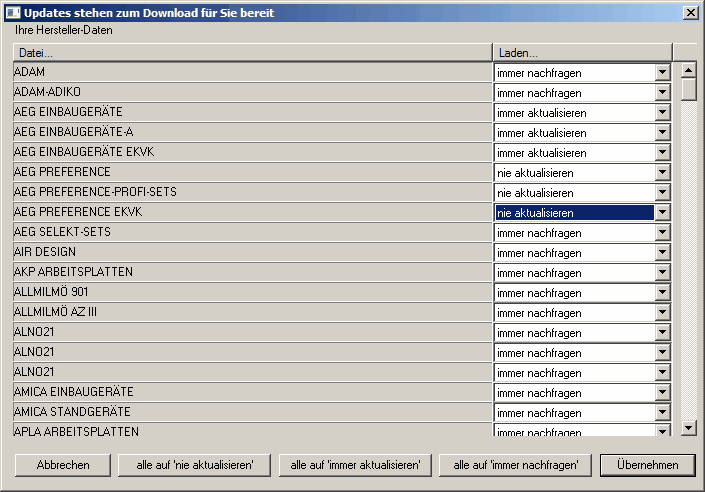Click the vertical scrollbar thumb
The height and width of the screenshot is (492, 705).
click(688, 89)
